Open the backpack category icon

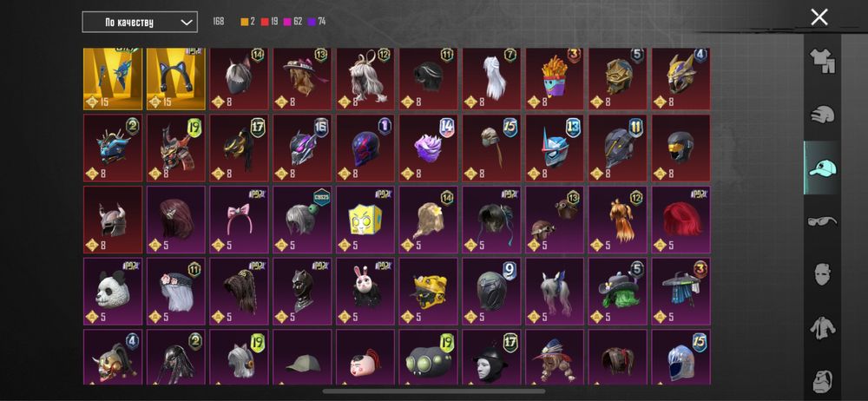[823, 380]
